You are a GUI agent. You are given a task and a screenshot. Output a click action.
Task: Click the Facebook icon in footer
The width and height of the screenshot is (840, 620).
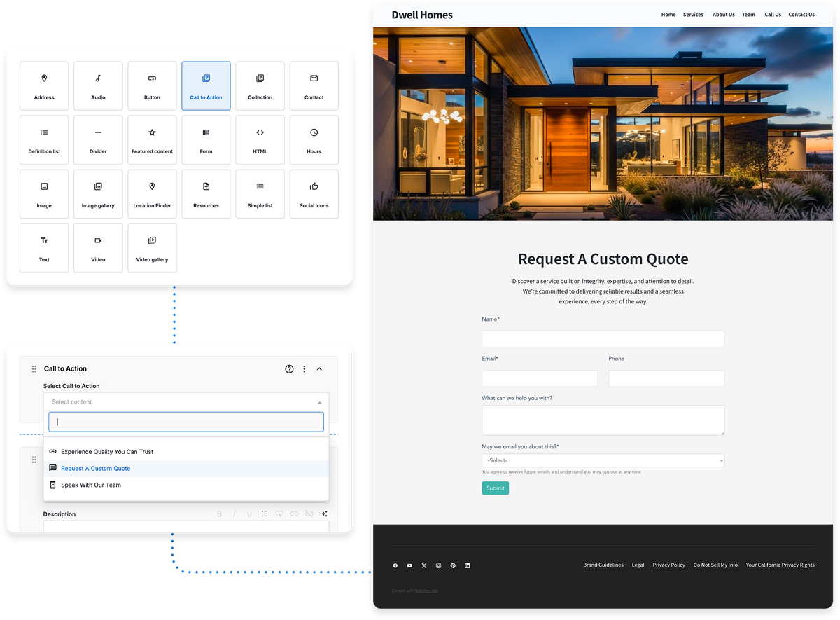point(395,565)
